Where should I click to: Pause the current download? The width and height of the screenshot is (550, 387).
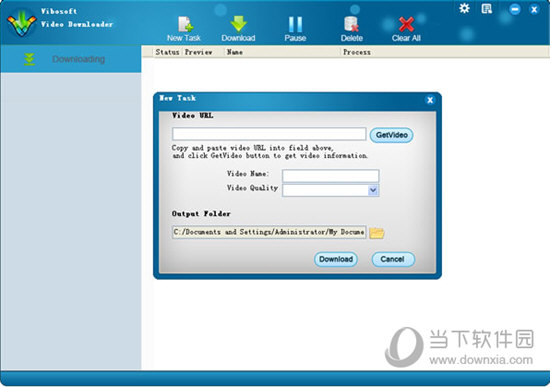pos(295,29)
